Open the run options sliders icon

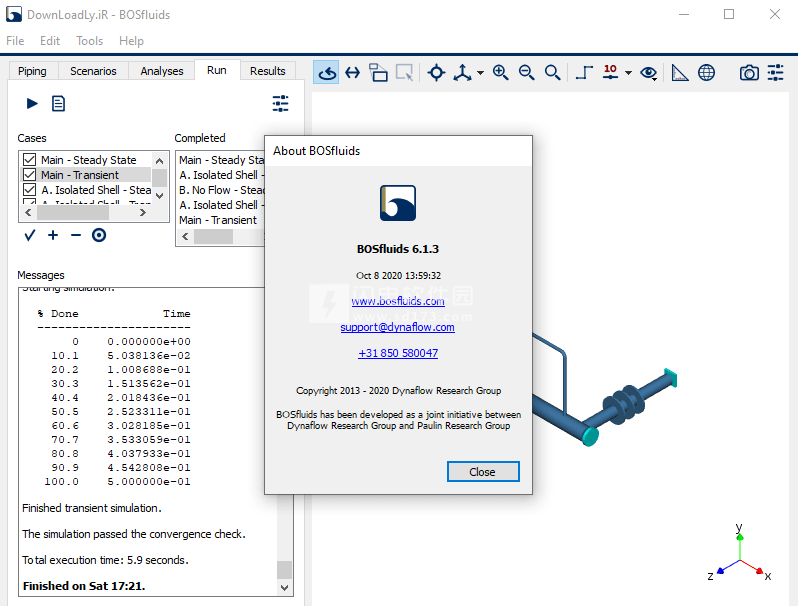(280, 103)
